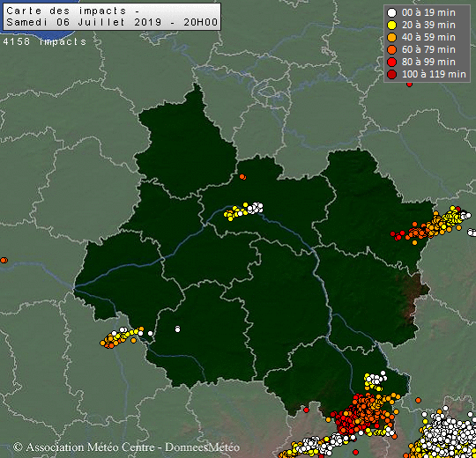Click the white-yellow impact cluster above the red storm
The image size is (476, 458).
click(376, 380)
